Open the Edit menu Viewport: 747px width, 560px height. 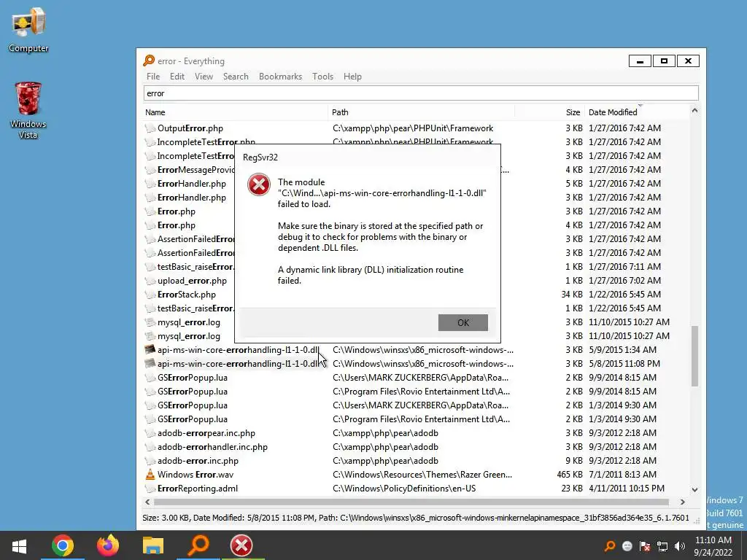coord(177,76)
